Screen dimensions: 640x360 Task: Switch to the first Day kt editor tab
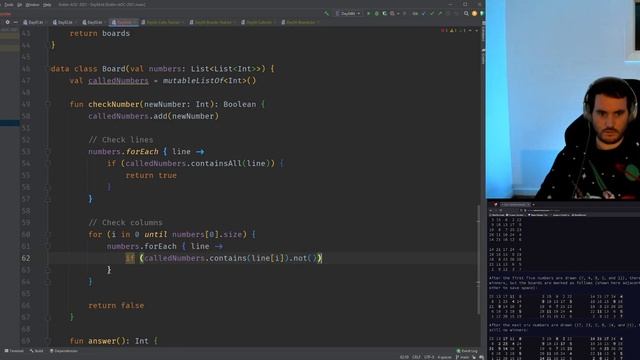tap(33, 22)
